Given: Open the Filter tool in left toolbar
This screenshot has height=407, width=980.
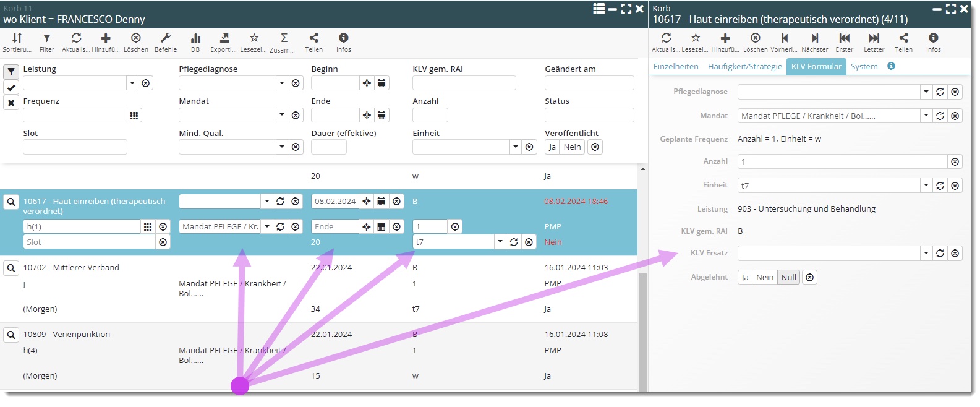Looking at the screenshot, I should coord(46,41).
